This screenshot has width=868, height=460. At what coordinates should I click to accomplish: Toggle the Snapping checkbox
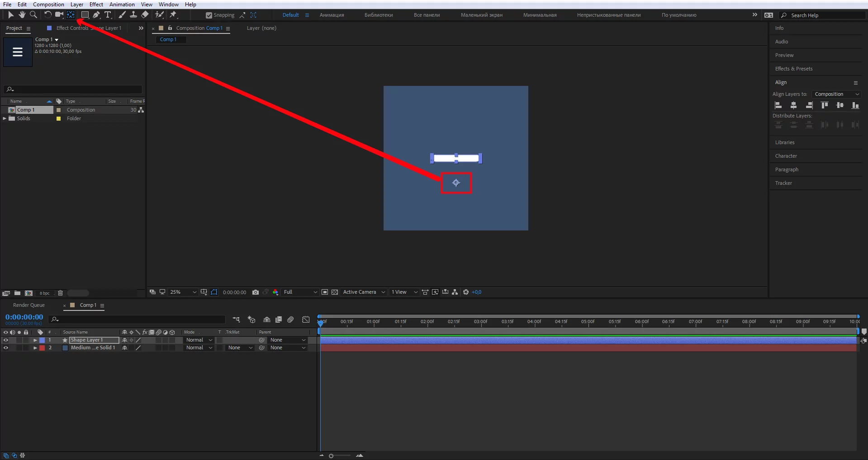pos(209,15)
